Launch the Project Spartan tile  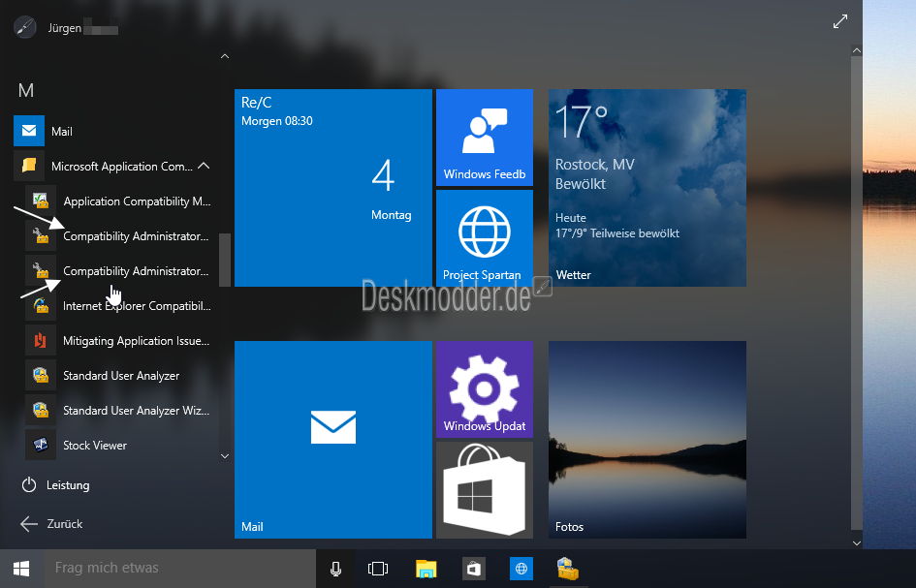(484, 237)
